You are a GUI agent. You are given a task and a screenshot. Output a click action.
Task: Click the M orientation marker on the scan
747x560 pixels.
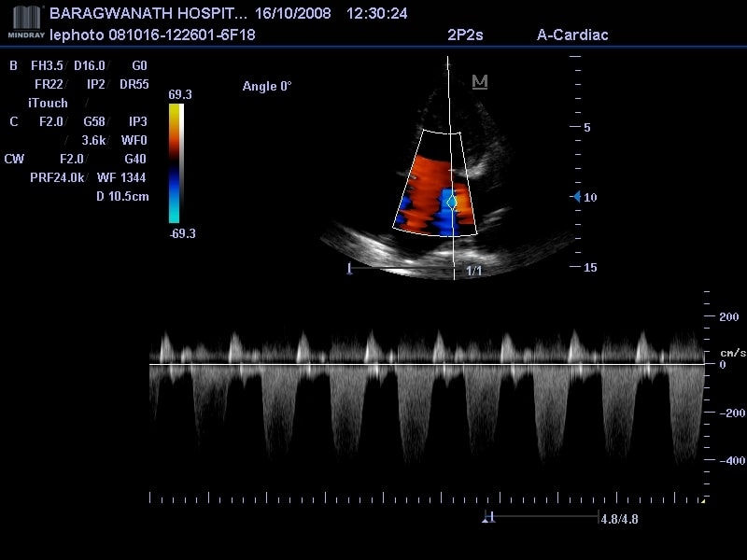click(480, 82)
